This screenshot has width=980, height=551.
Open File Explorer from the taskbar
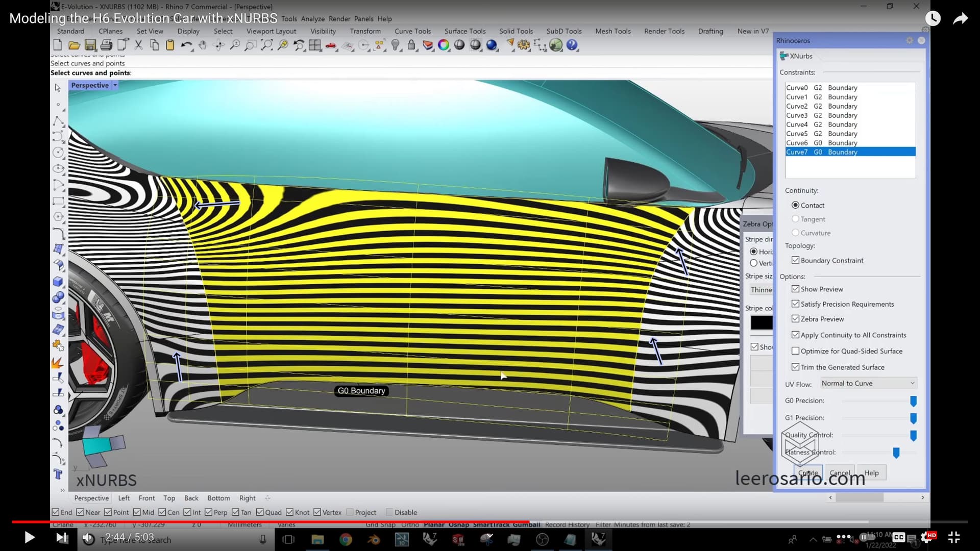317,539
